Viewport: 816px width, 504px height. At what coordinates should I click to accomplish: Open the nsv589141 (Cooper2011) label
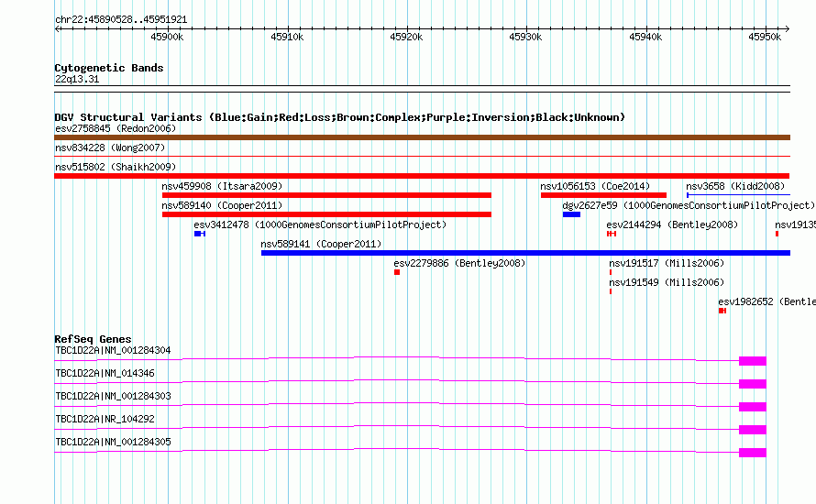pos(321,244)
